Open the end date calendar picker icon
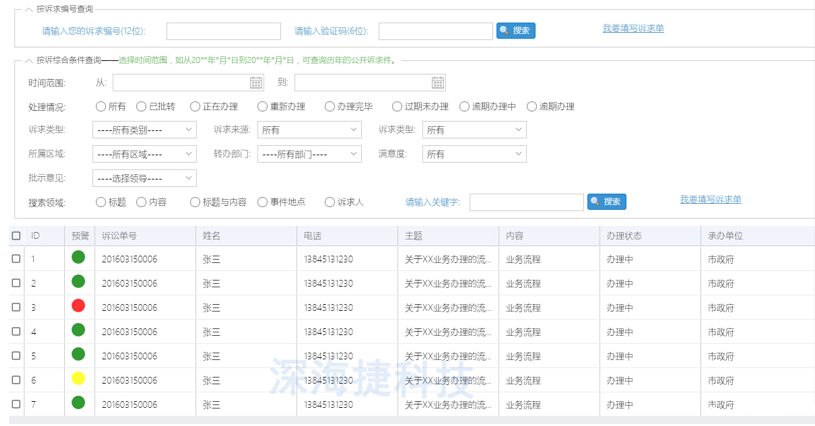Screen dimensions: 815x426 point(437,83)
